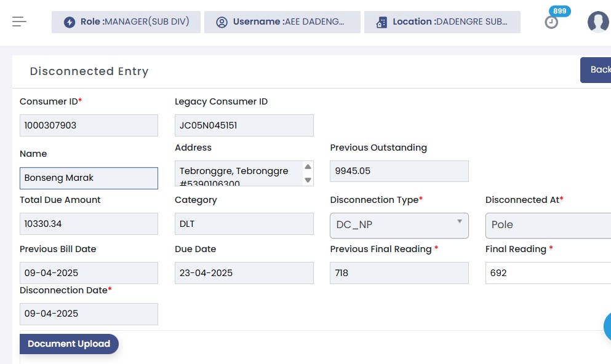Click the Location building icon
Screen dimensions: 611x364
click(381, 22)
